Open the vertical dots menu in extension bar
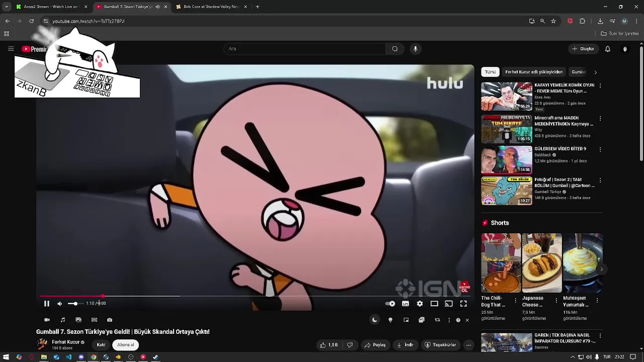The width and height of the screenshot is (644, 362). tap(449, 320)
